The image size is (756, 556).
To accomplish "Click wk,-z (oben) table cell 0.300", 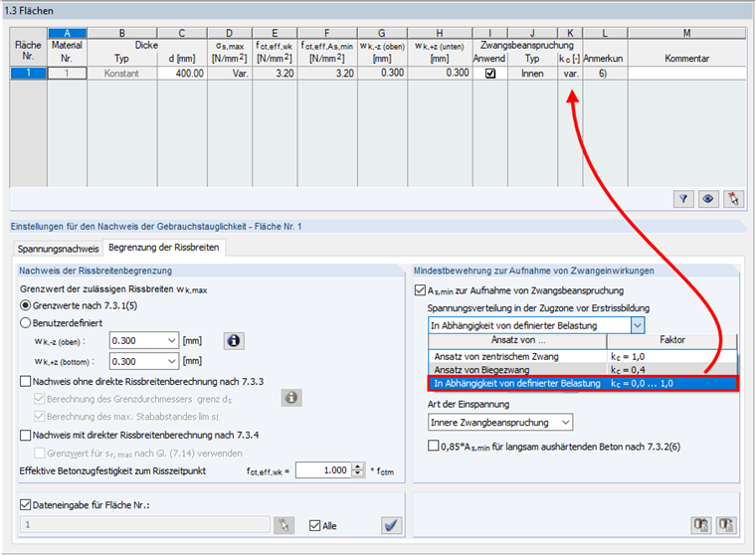I will (382, 74).
